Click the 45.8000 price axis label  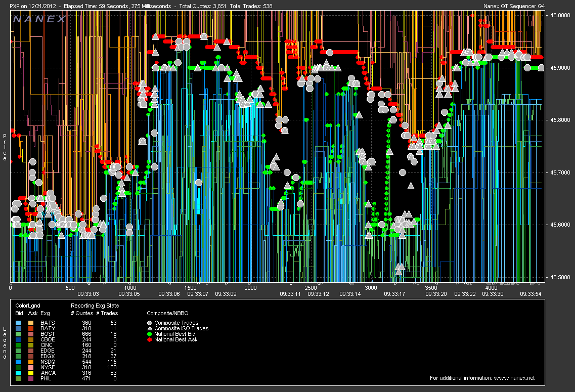[x=560, y=120]
